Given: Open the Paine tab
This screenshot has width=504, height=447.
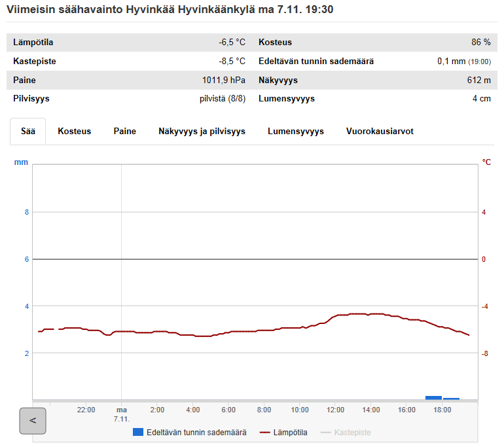Looking at the screenshot, I should 124,132.
